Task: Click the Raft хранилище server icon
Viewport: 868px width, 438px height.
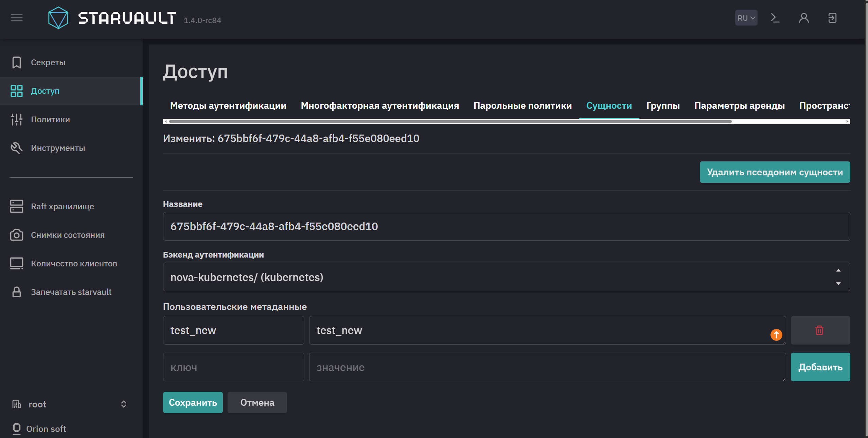Action: [x=17, y=206]
